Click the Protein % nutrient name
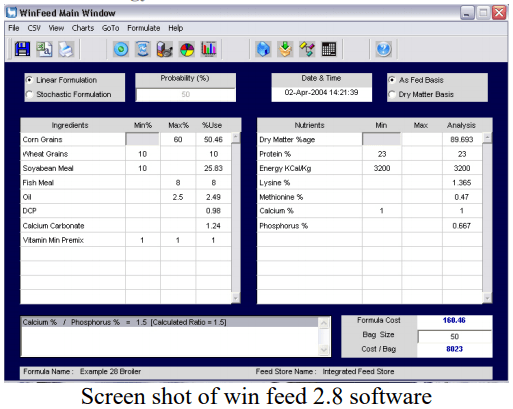 275,154
